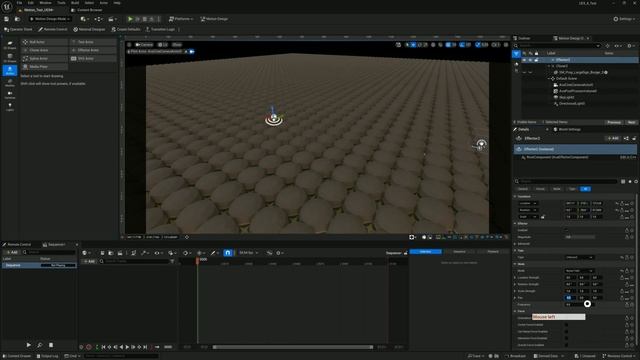Select the All filter in the Details panel
This screenshot has height=360, width=640.
(x=585, y=189)
